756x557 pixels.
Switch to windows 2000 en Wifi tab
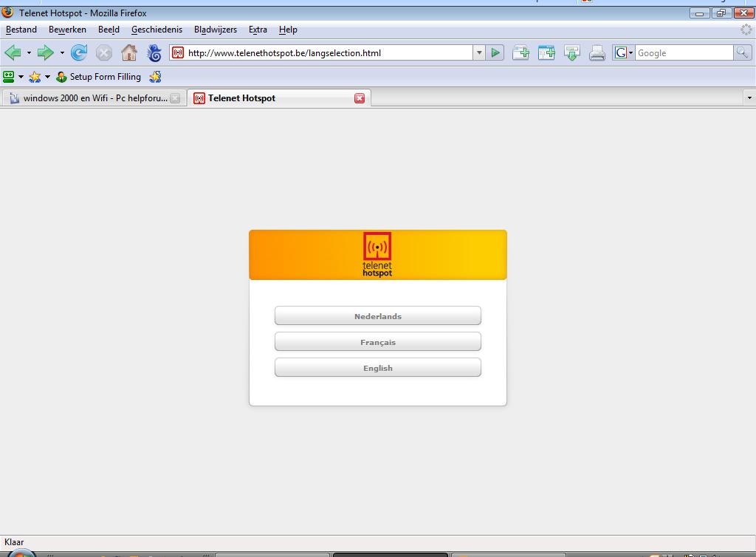(x=94, y=98)
